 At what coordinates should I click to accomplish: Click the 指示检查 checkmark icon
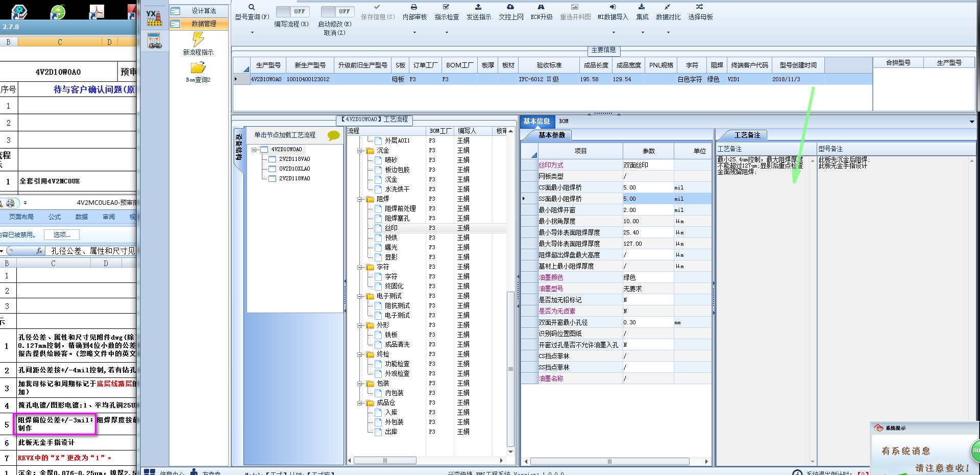446,7
